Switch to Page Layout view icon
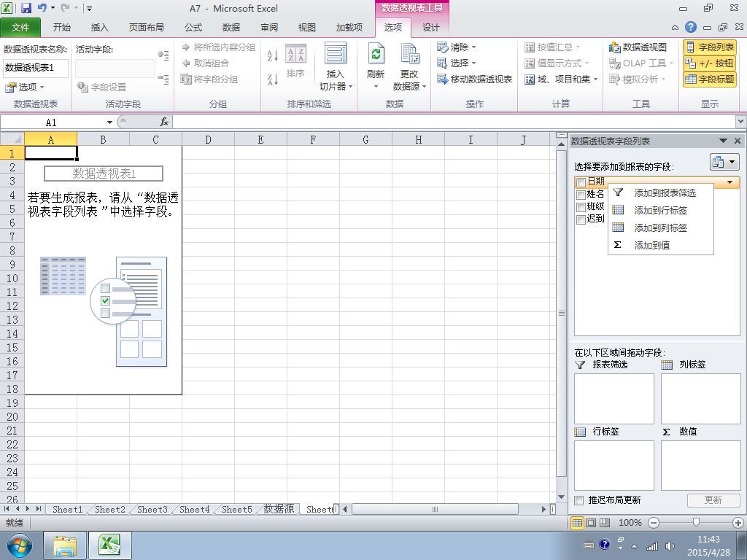Image resolution: width=747 pixels, height=560 pixels. 591,523
